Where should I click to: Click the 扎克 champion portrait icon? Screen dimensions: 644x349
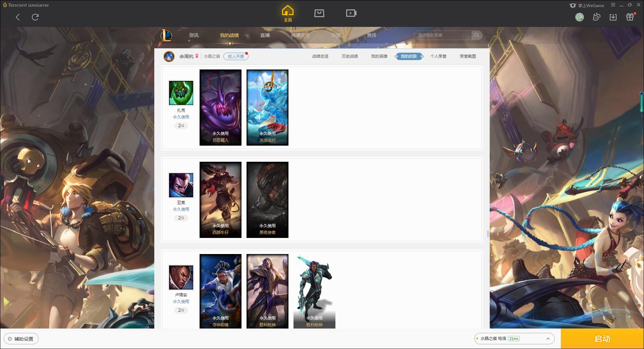181,93
